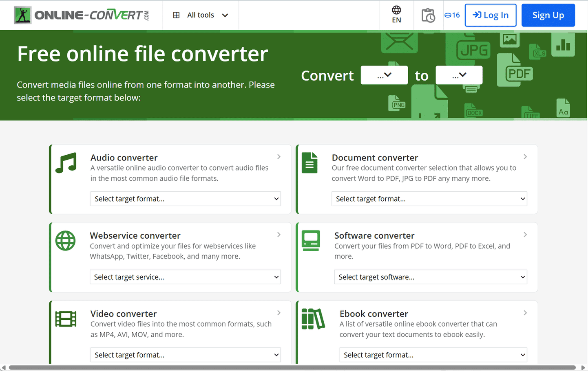Click the Document converter document icon

coord(311,162)
